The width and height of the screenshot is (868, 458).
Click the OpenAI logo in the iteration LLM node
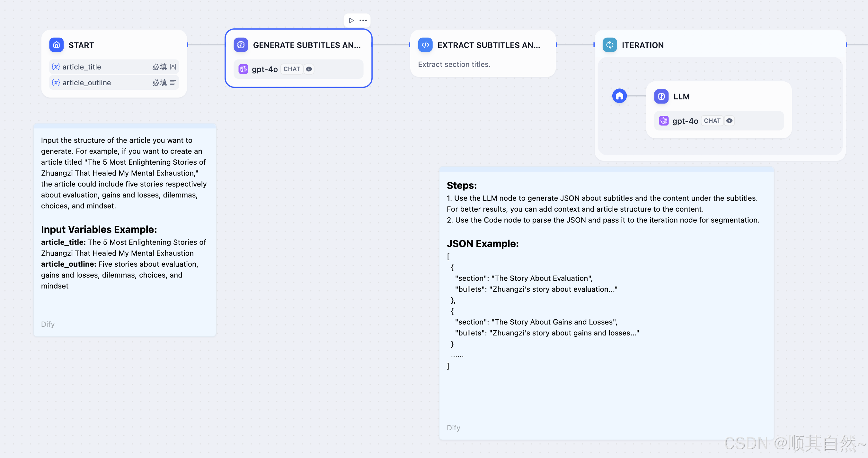tap(663, 121)
